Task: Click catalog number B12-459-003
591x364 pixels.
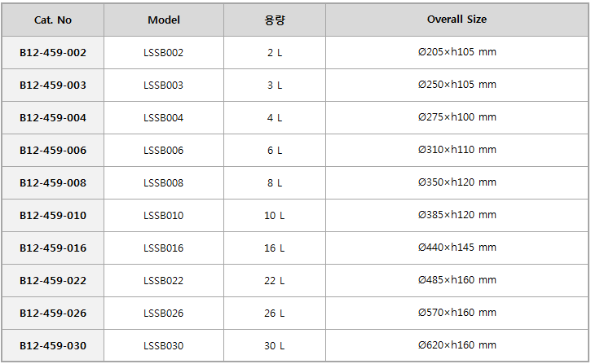Action: click(x=53, y=85)
